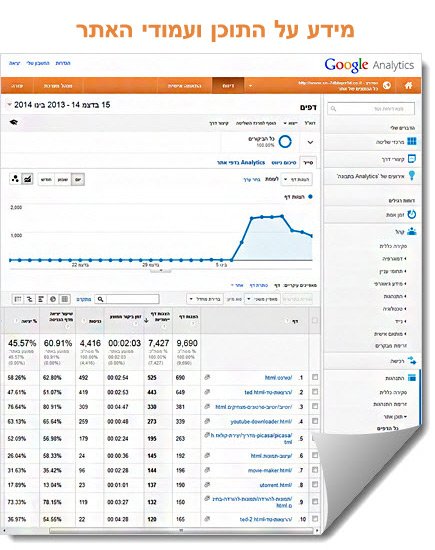Open the pageviews metric dropdown above chart
The width and height of the screenshot is (435, 550).
pyautogui.click(x=297, y=179)
